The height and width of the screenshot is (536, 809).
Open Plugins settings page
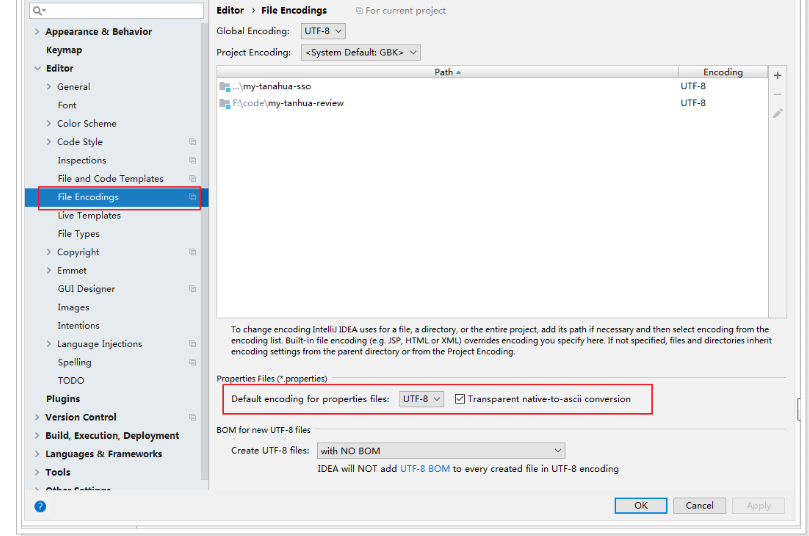[x=63, y=399]
